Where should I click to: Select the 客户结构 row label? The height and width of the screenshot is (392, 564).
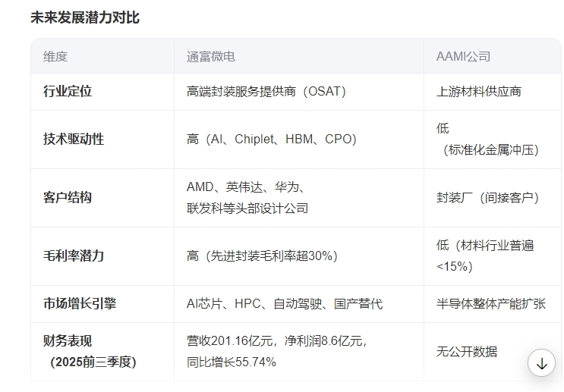click(x=68, y=197)
